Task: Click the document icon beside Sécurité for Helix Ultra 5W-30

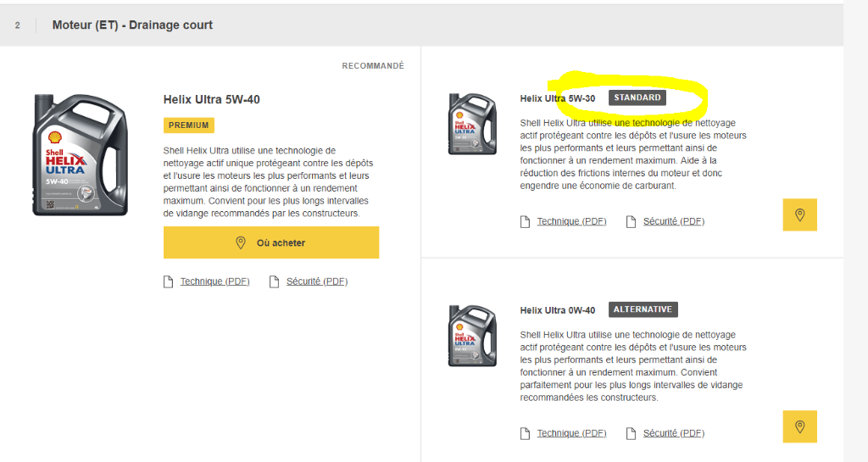Action: coord(632,222)
